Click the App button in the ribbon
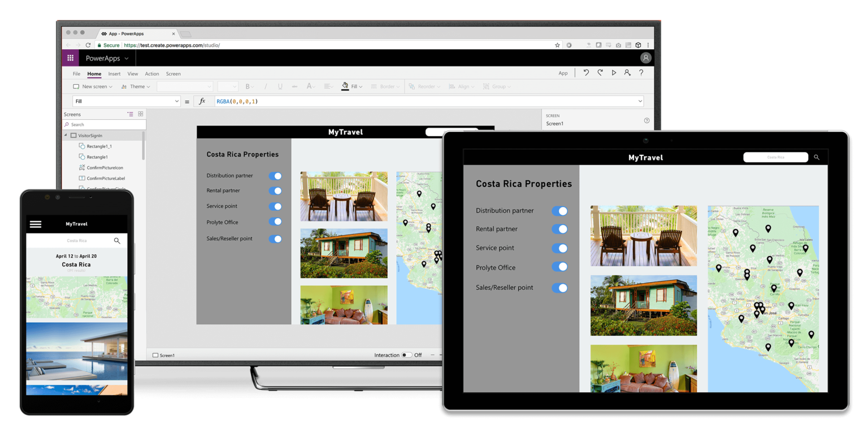 point(563,73)
